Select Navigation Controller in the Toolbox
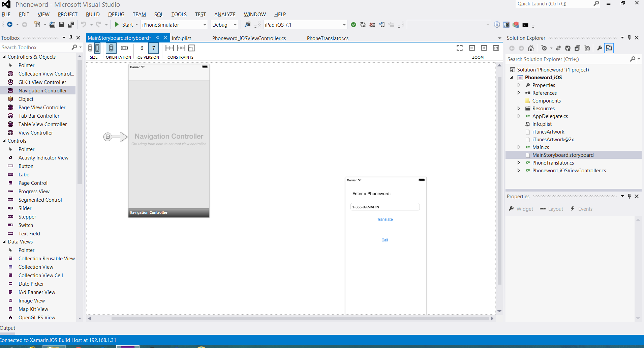Image resolution: width=644 pixels, height=348 pixels. [x=42, y=91]
